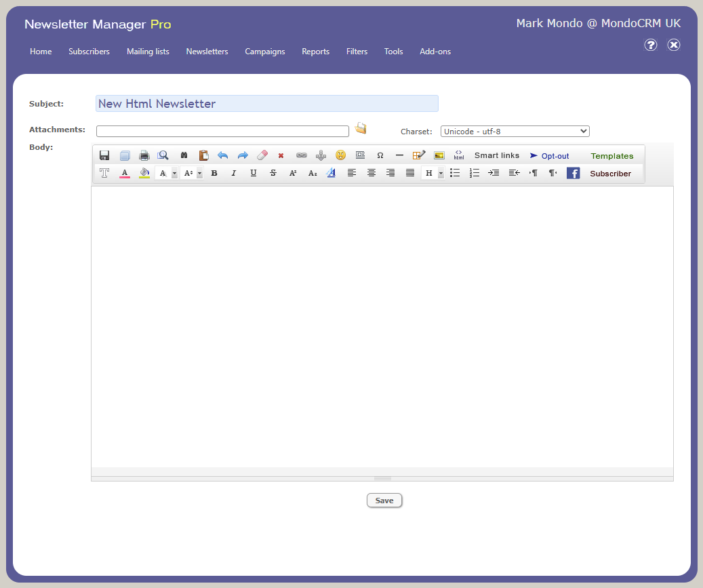Undo the last action

[223, 155]
